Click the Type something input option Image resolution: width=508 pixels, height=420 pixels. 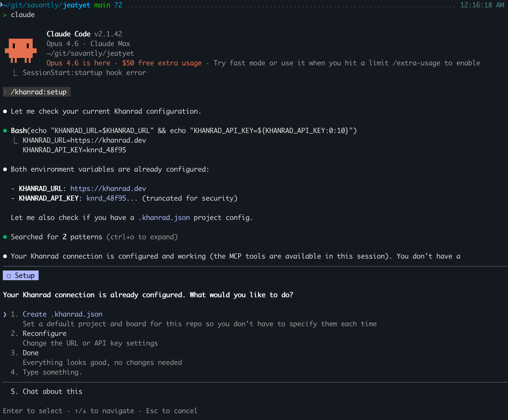coord(52,372)
